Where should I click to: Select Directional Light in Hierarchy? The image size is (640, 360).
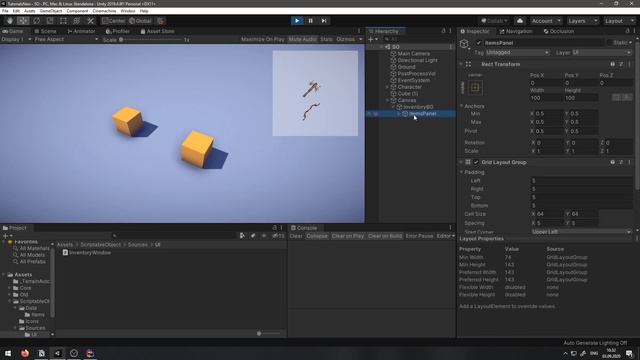[x=417, y=60]
